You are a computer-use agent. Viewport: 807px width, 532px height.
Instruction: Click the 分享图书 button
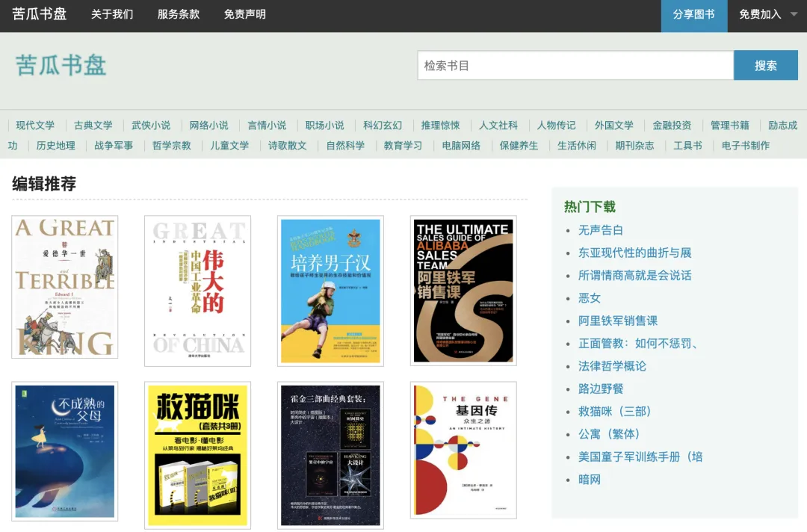pyautogui.click(x=693, y=14)
